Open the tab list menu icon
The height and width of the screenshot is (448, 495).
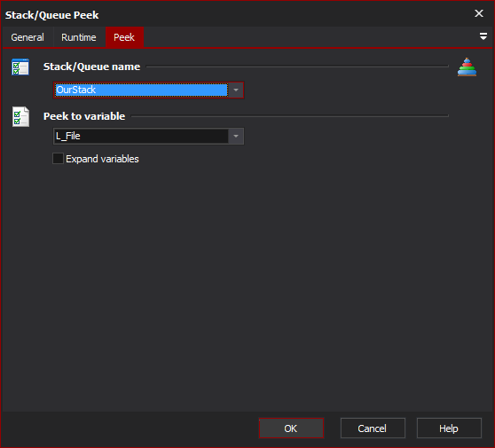(x=483, y=36)
